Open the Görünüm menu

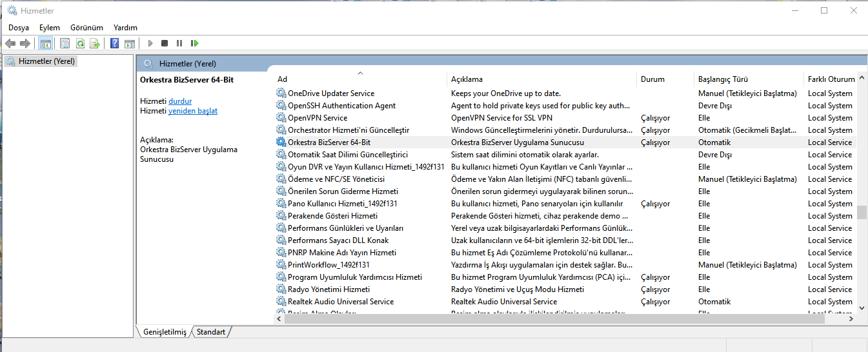[86, 28]
